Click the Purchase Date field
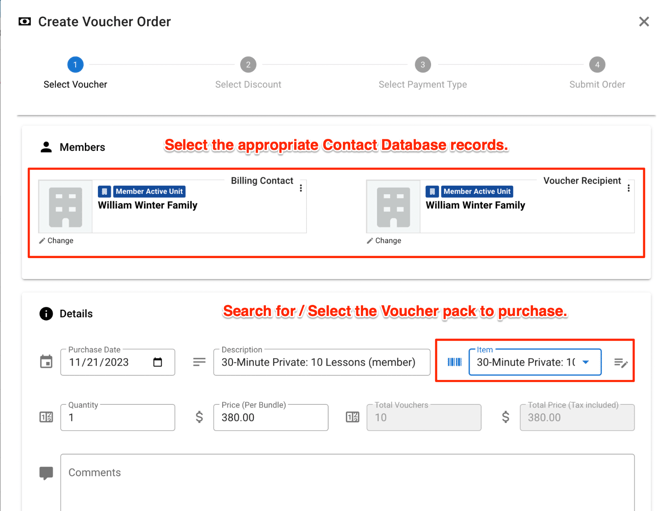Screen dimensions: 670x511 tap(105, 362)
